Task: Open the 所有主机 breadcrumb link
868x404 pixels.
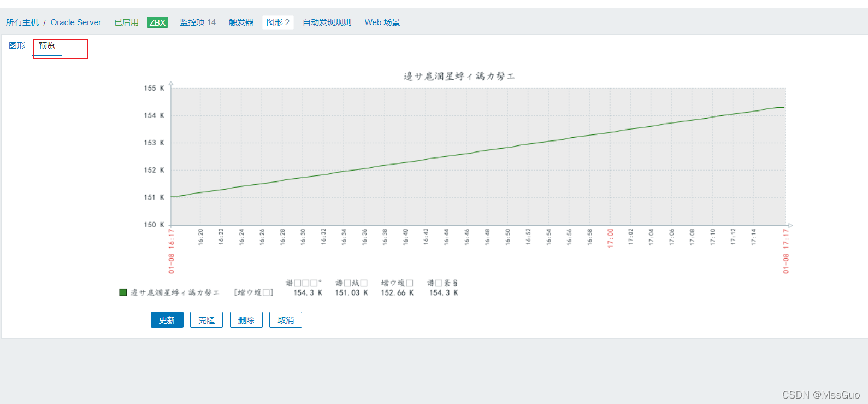Action: [22, 22]
